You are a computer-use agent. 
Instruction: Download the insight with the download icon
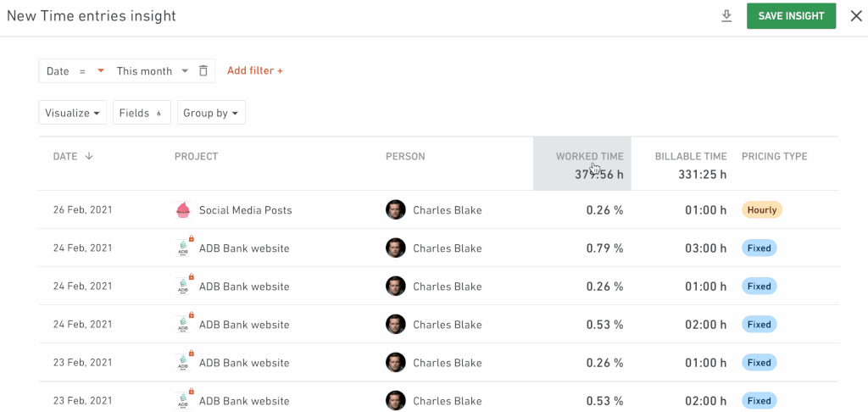click(x=726, y=16)
